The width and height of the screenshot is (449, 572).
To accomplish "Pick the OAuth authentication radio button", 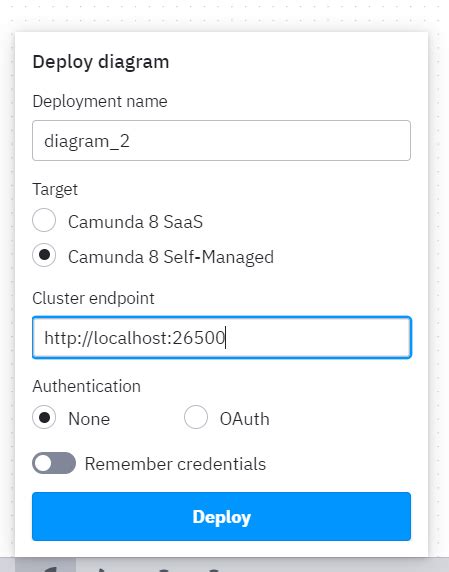I will (x=196, y=417).
